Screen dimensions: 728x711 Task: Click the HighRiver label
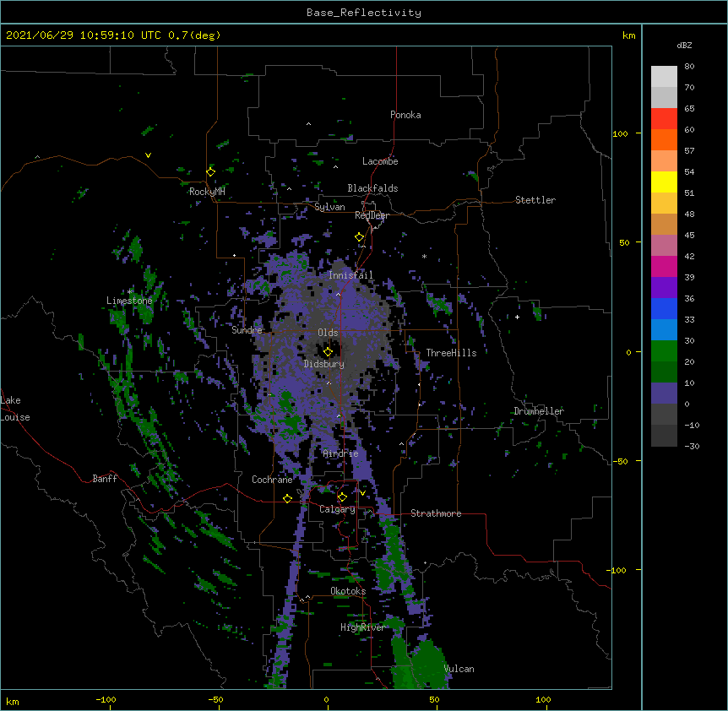363,627
